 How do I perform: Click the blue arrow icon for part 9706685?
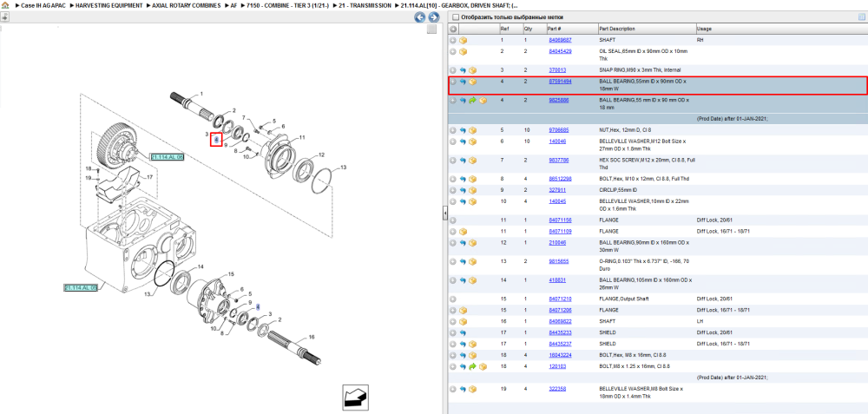(x=463, y=130)
